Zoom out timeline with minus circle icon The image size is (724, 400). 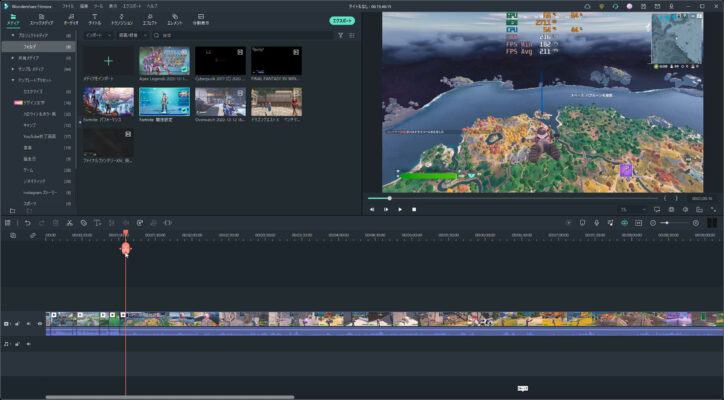pos(653,223)
